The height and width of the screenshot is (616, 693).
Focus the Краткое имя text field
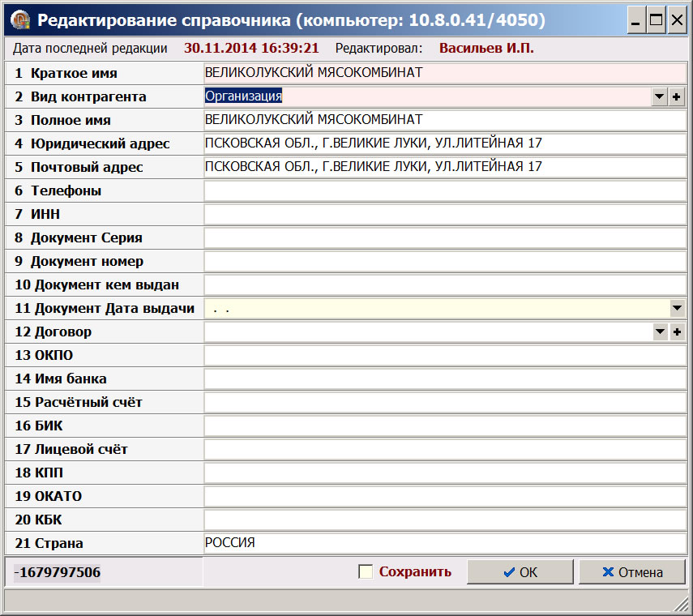point(444,73)
